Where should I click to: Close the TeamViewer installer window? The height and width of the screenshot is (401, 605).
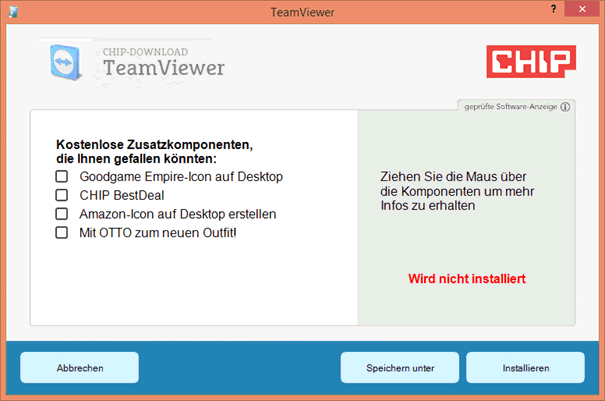pos(582,9)
